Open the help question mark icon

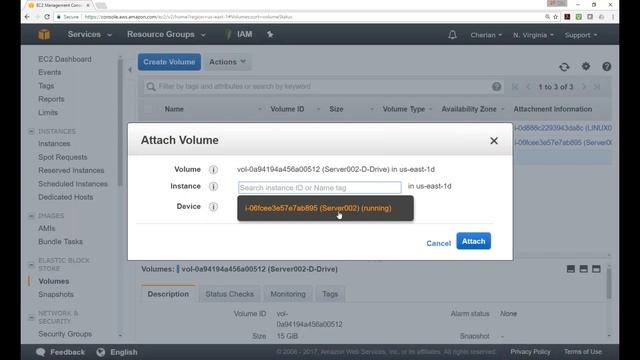[607, 67]
